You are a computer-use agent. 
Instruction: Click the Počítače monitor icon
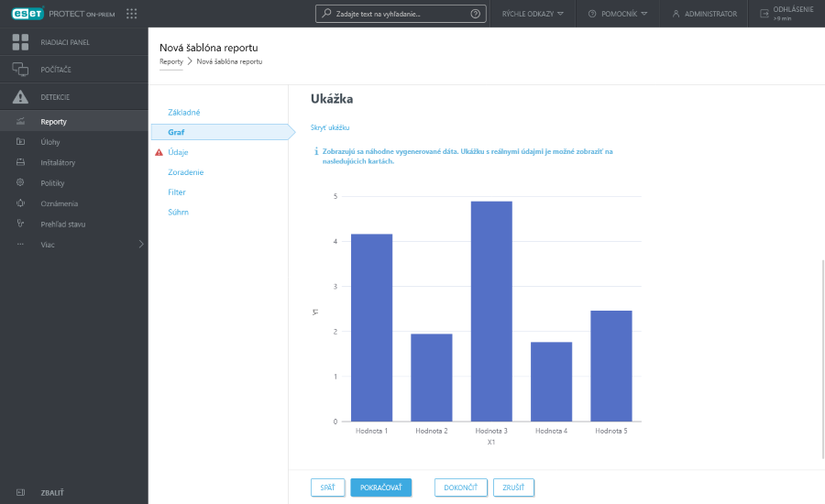(x=20, y=70)
